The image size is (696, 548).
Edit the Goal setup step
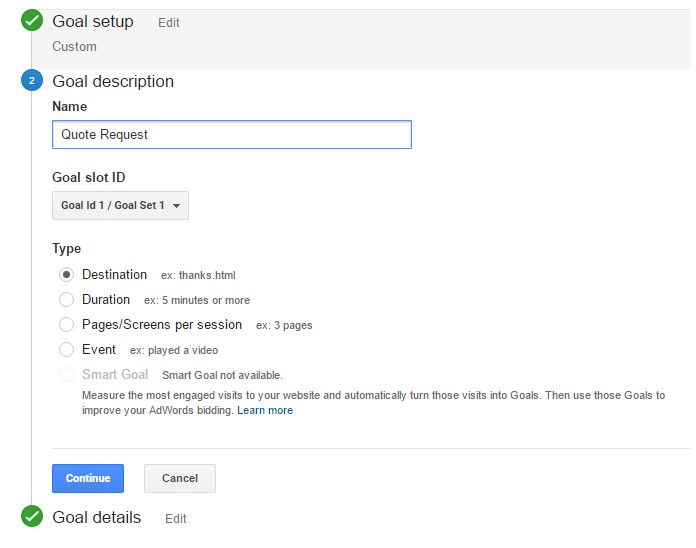(169, 23)
